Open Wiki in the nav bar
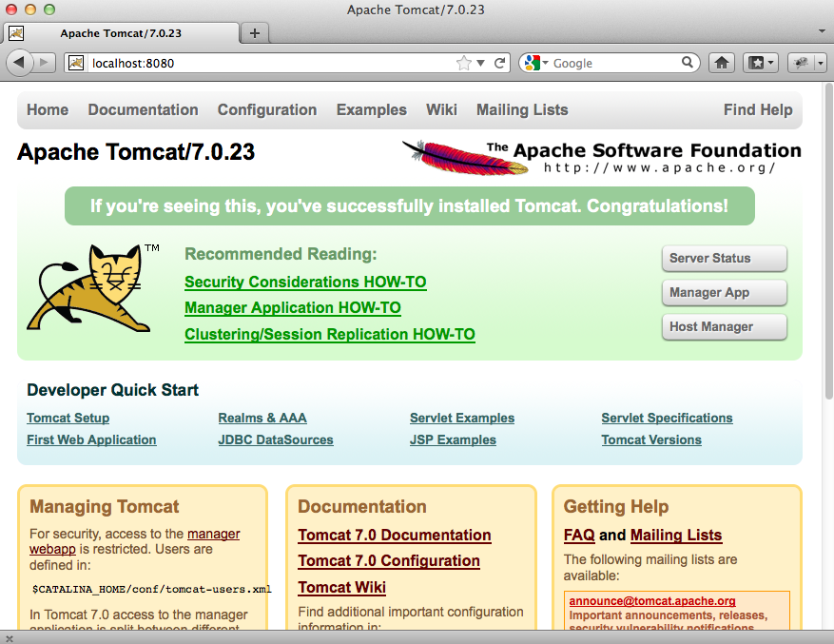The image size is (834, 644). pos(441,109)
